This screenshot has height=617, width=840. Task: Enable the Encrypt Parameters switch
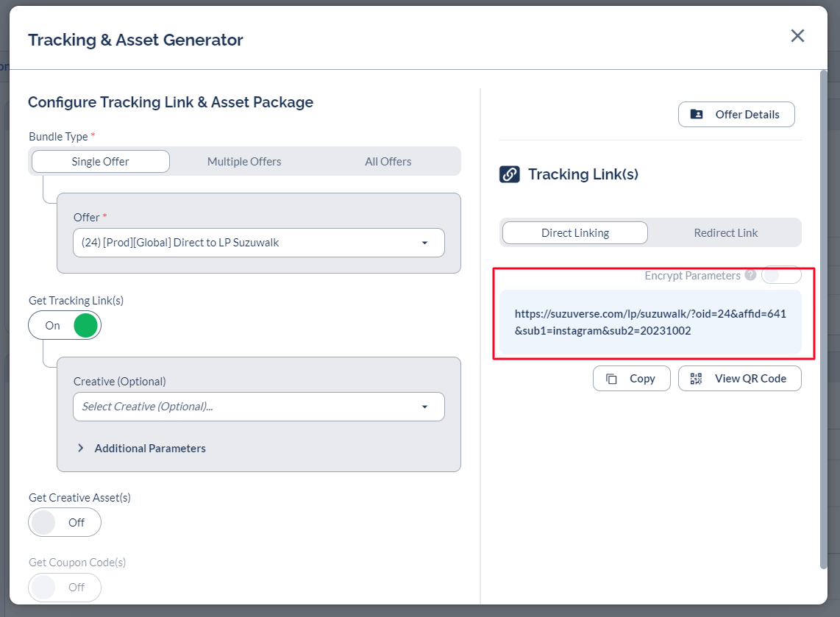(x=780, y=275)
